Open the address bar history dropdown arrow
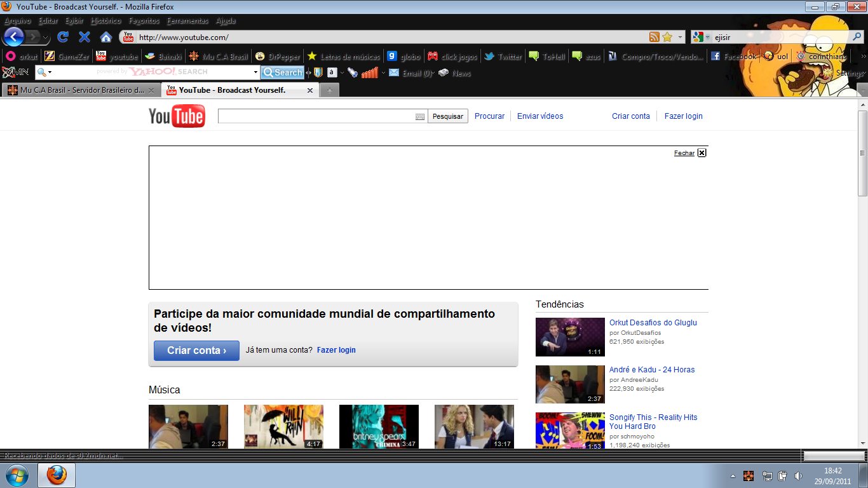 681,37
